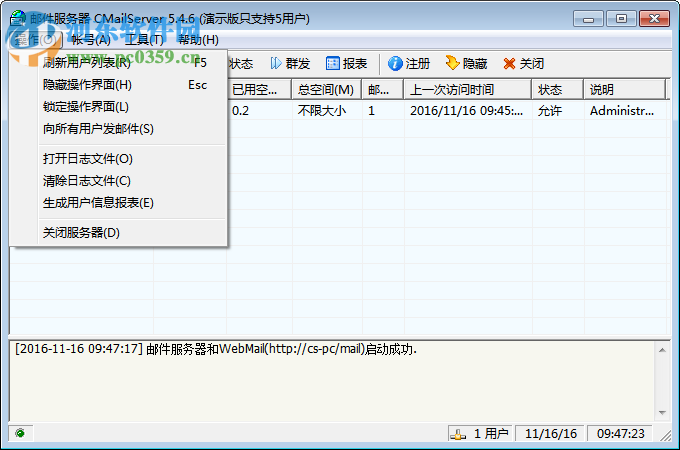
Task: Open the 工具(T) menu
Action: tap(144, 40)
